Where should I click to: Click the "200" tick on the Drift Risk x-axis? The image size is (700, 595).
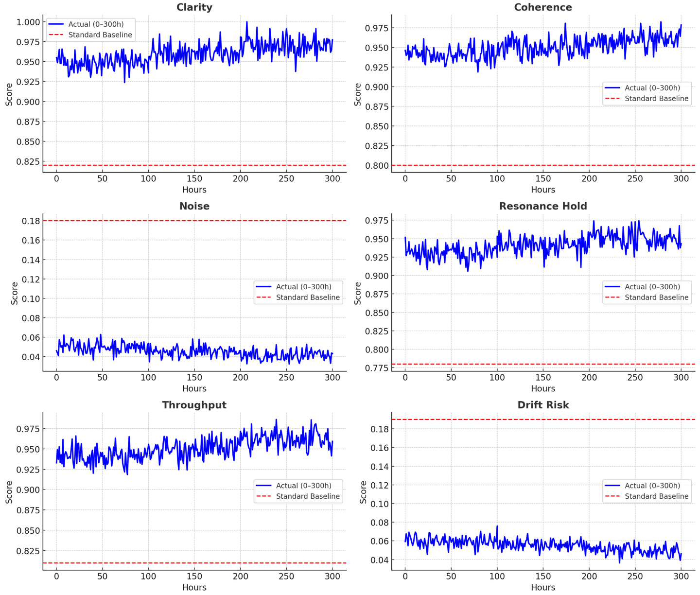[589, 576]
